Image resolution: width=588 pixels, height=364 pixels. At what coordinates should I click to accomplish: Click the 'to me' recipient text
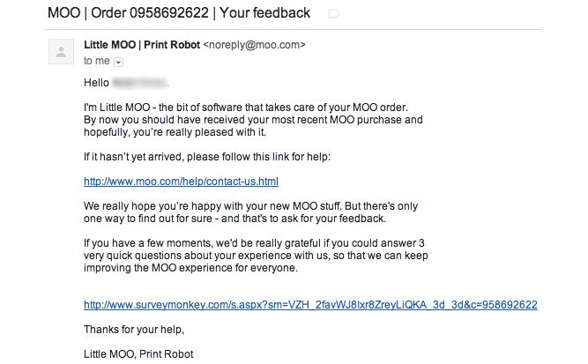pyautogui.click(x=97, y=61)
